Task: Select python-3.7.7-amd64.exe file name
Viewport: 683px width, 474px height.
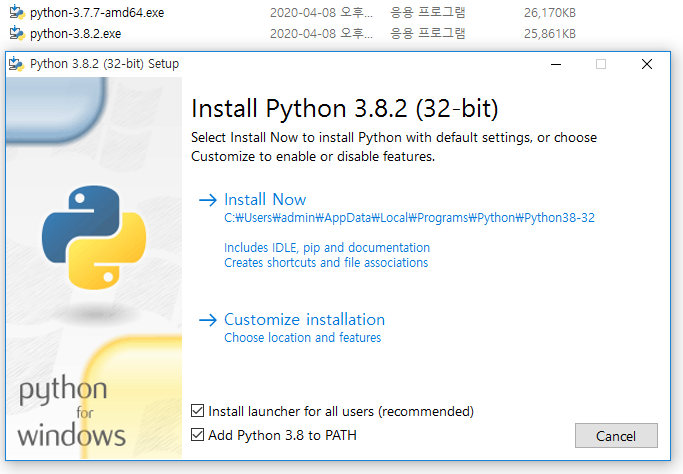Action: 97,13
